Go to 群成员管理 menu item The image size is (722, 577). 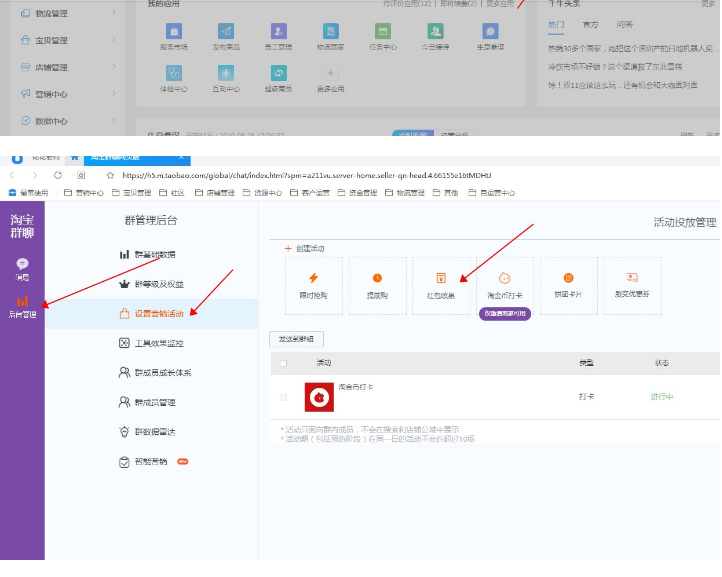click(x=155, y=402)
